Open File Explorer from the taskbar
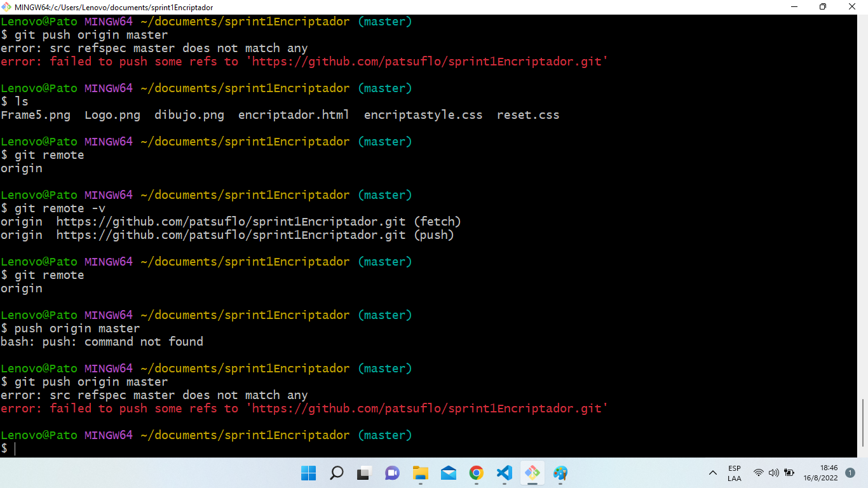The height and width of the screenshot is (488, 868). (420, 473)
